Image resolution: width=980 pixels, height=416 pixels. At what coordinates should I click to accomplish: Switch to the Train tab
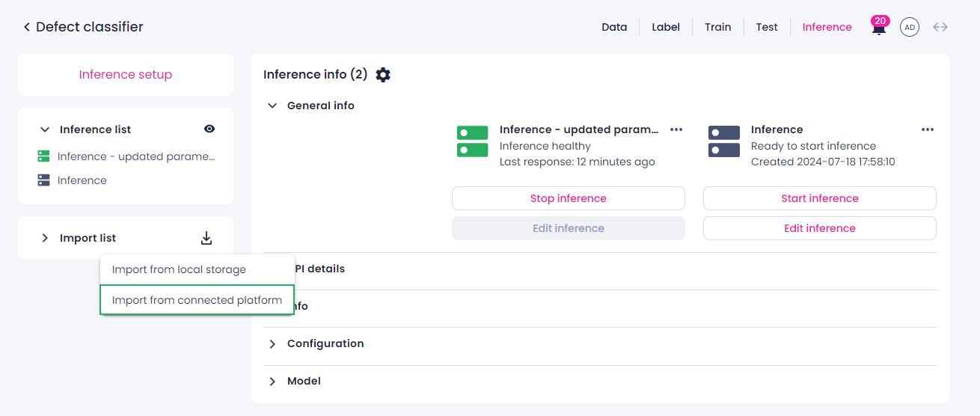click(717, 27)
